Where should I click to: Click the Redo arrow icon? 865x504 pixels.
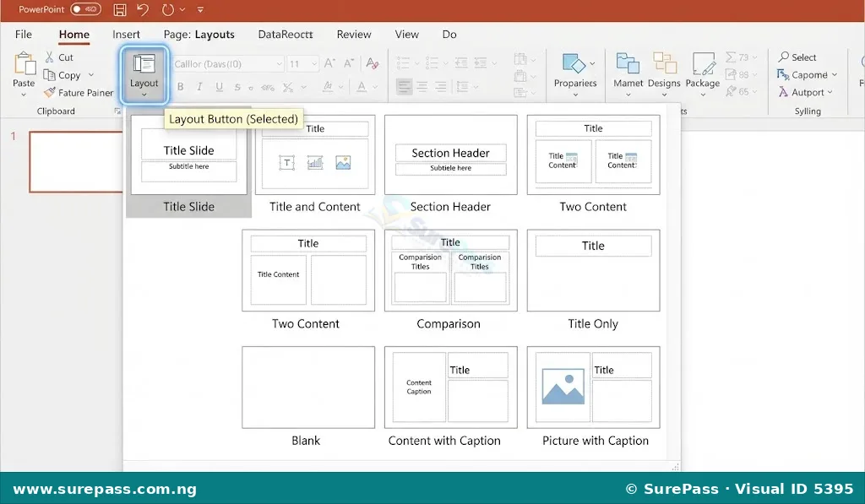tap(168, 9)
